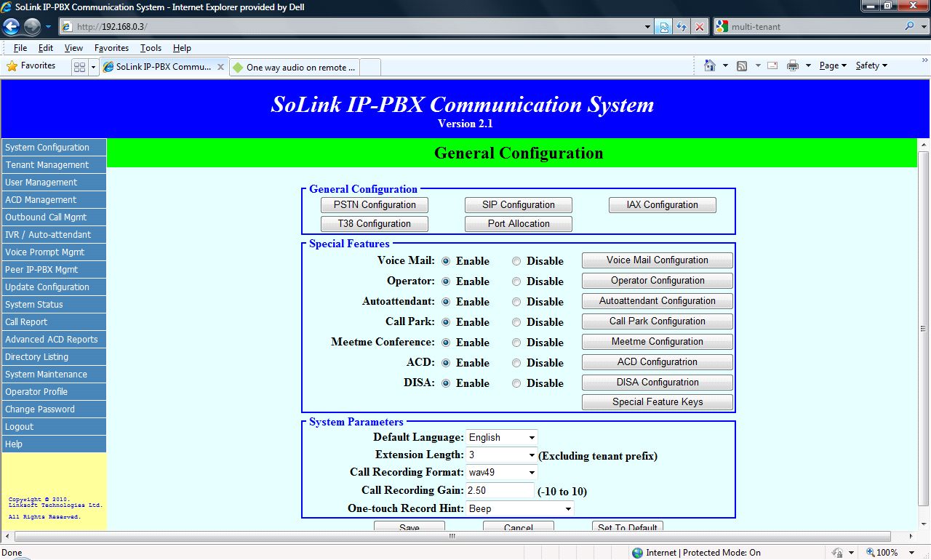Open a new blank tab button
Image resolution: width=931 pixels, height=560 pixels.
click(370, 67)
